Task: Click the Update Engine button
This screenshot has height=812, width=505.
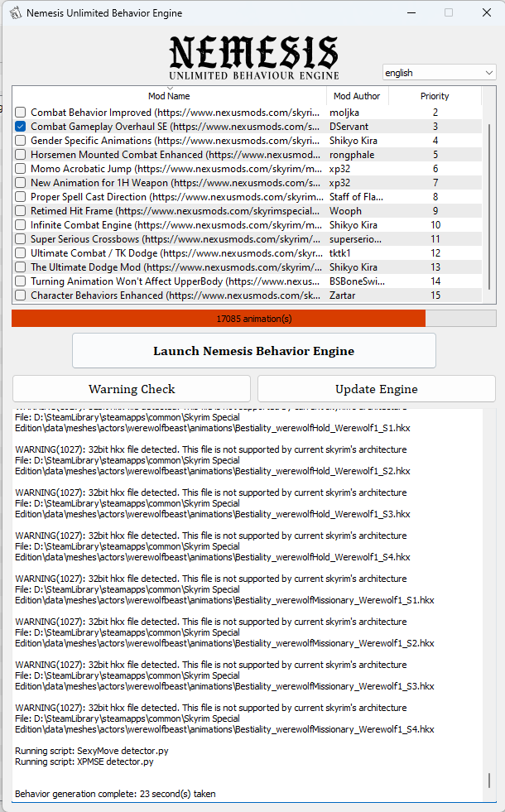Action: tap(377, 389)
